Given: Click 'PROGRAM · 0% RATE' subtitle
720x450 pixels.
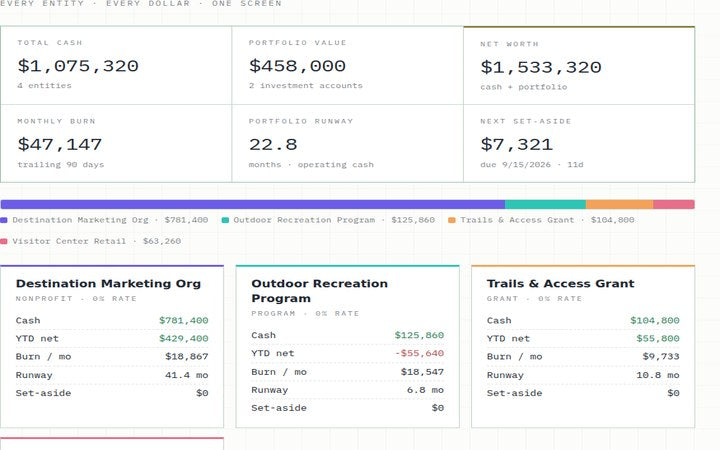Looking at the screenshot, I should [305, 313].
